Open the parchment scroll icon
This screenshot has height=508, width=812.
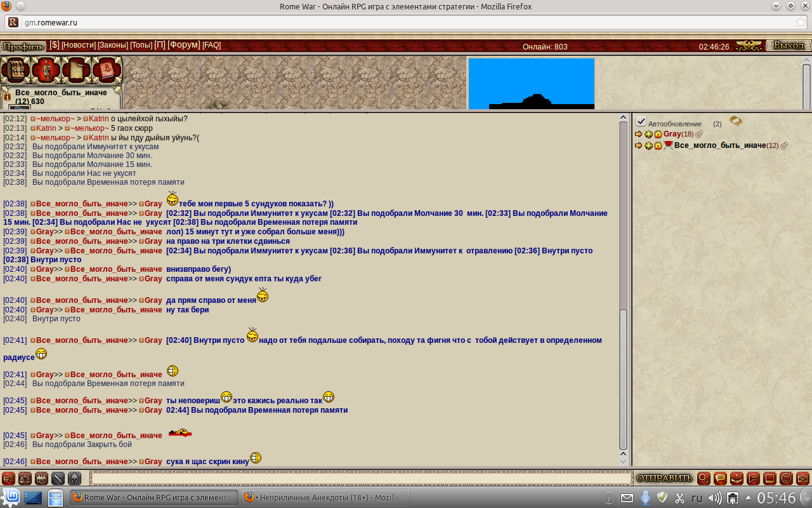pos(76,70)
